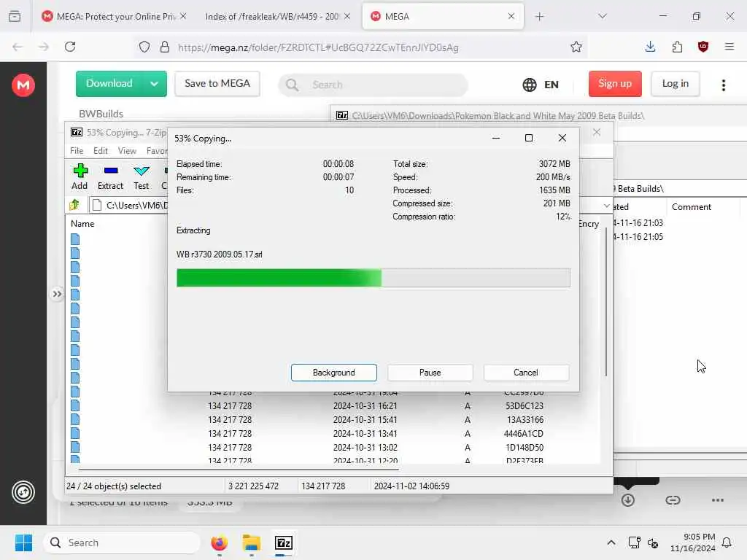This screenshot has height=560, width=747.
Task: Click the uBlock Origin shield icon
Action: coord(703,47)
